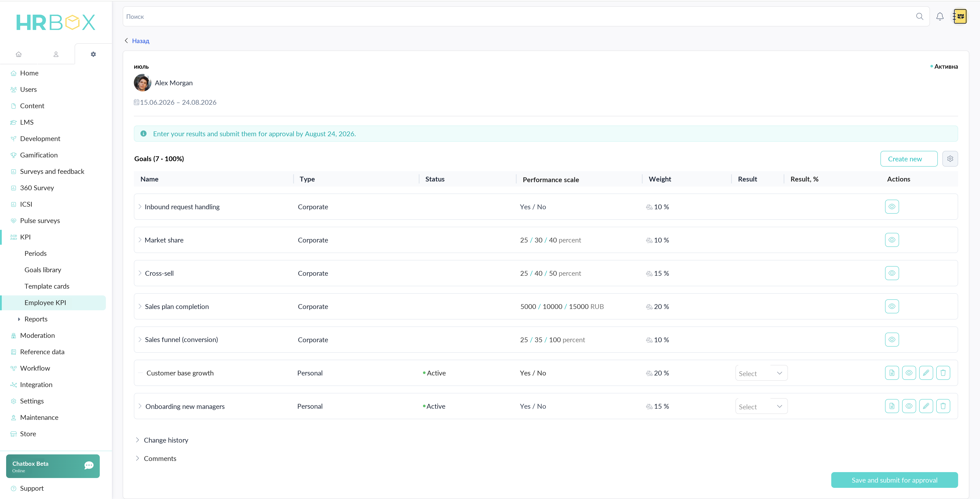Screen dimensions: 980x499
Task: Open Goals library in sidebar
Action: pos(43,270)
